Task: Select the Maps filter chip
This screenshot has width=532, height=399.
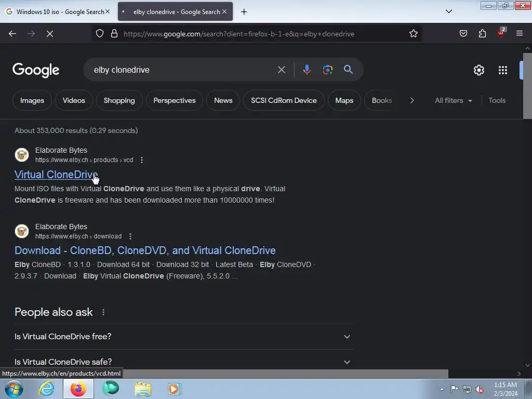Action: pyautogui.click(x=344, y=101)
